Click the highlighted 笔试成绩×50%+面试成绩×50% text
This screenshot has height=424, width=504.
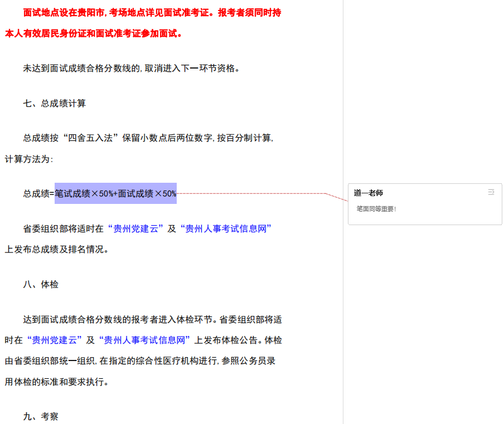point(115,193)
